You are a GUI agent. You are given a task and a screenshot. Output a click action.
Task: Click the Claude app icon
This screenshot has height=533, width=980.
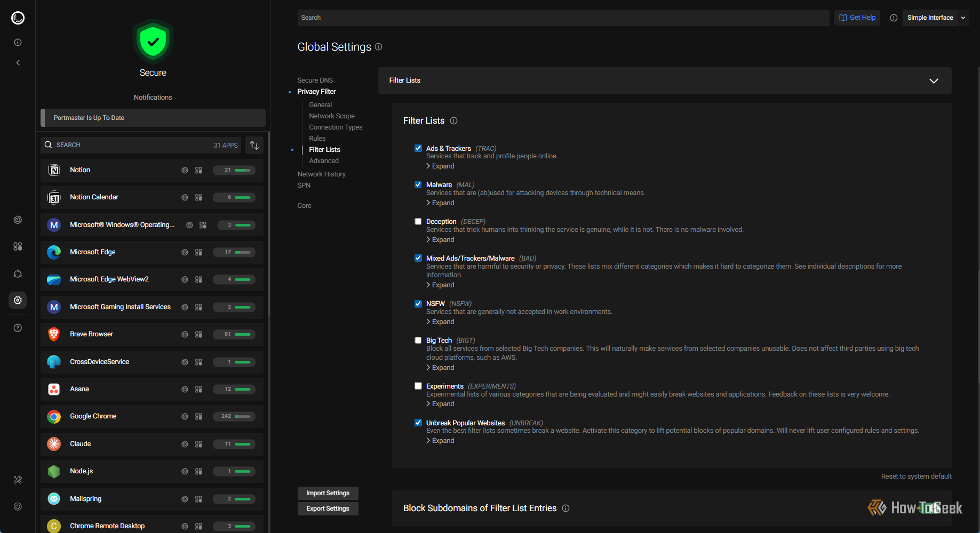pos(54,444)
